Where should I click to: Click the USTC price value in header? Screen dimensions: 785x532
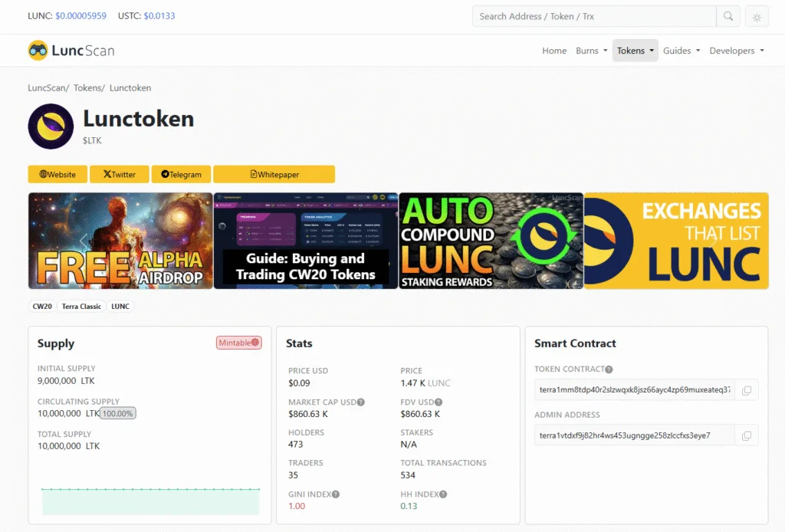(159, 16)
